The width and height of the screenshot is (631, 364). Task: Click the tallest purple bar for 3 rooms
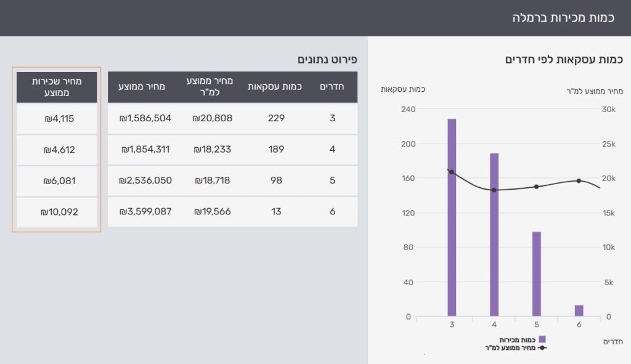tap(452, 216)
